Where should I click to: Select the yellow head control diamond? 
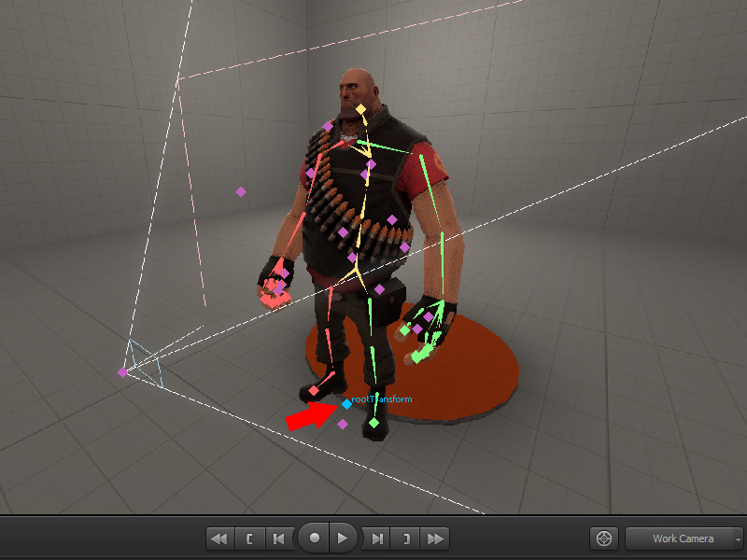361,109
